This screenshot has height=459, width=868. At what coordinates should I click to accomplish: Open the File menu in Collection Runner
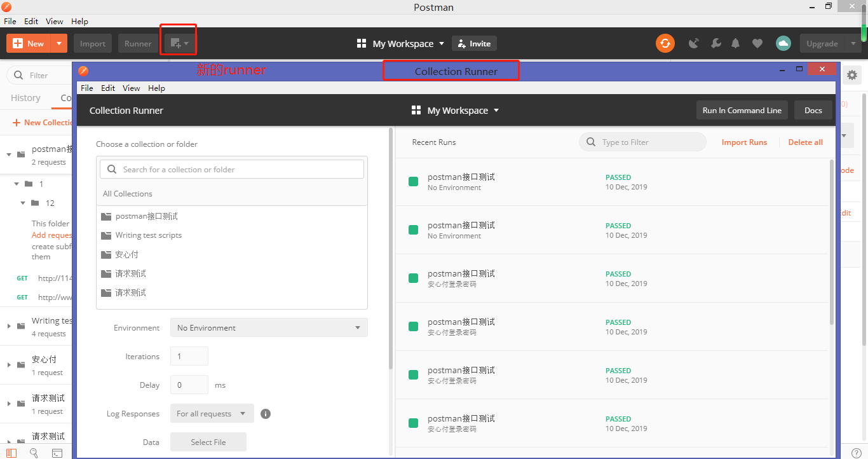pyautogui.click(x=87, y=88)
